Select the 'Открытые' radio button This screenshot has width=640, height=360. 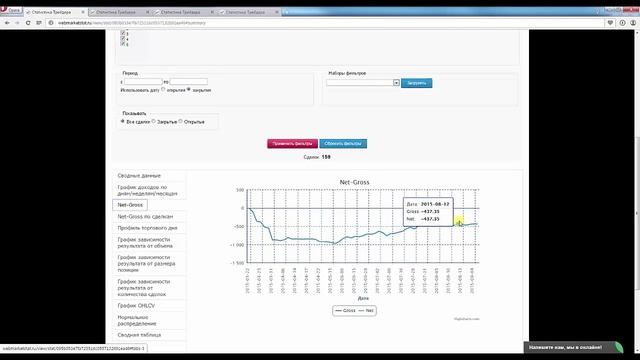pyautogui.click(x=180, y=121)
